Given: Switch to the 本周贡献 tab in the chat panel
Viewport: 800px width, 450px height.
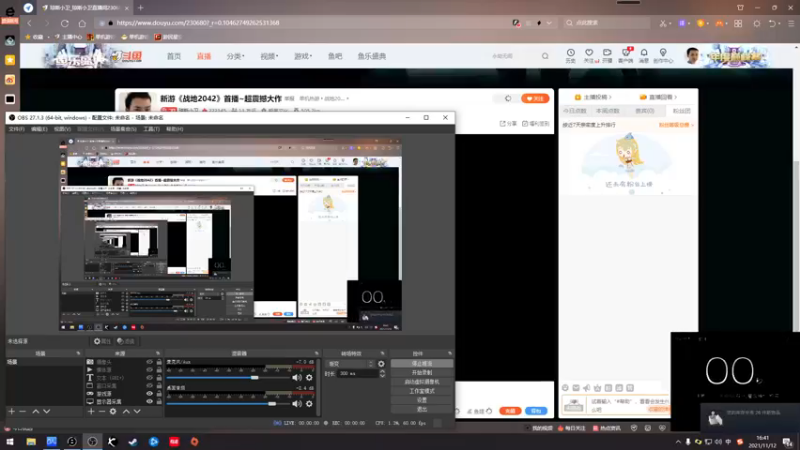Looking at the screenshot, I should tap(608, 111).
